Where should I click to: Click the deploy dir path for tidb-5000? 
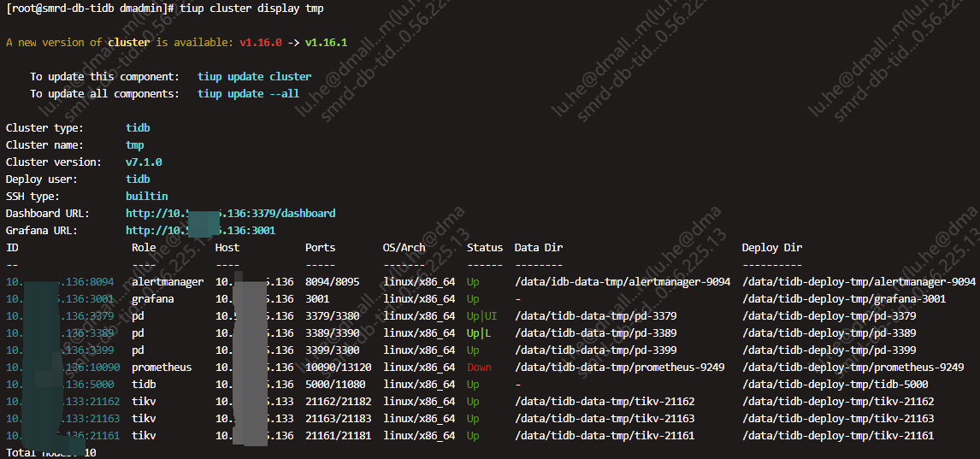click(x=835, y=384)
